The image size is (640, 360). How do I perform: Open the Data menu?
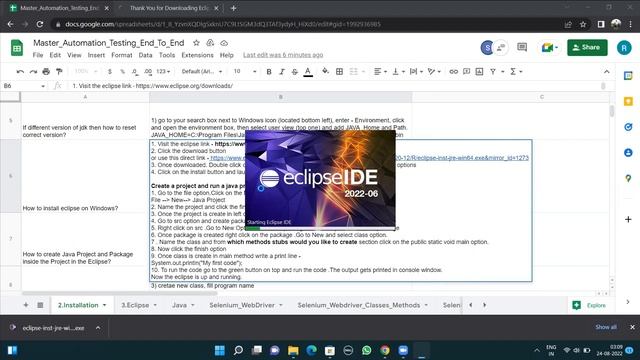(145, 55)
